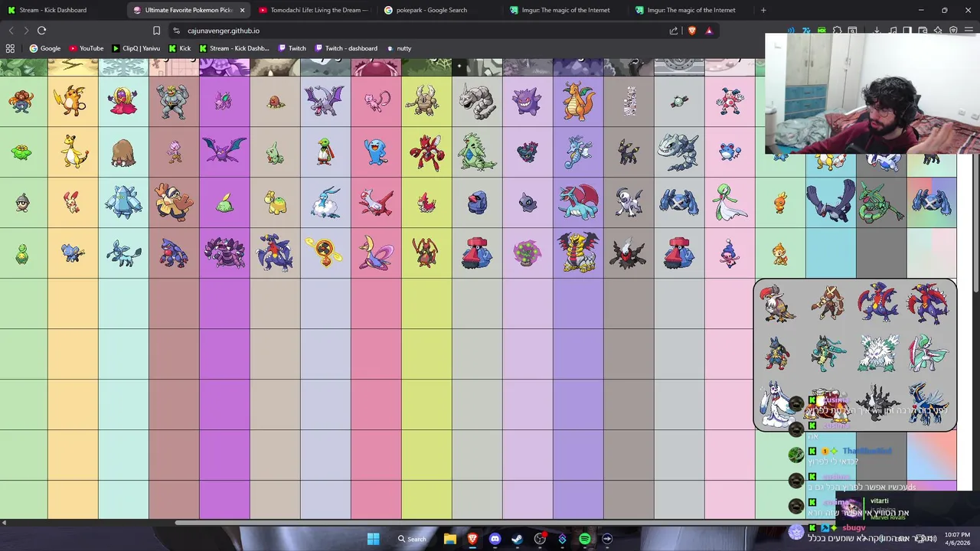Open Windows Start menu
Screen dimensions: 980x551
click(x=373, y=539)
